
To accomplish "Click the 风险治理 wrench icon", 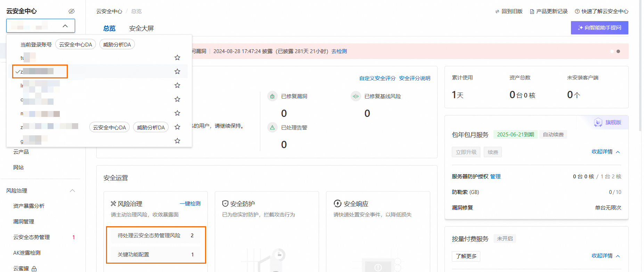I will tap(113, 204).
